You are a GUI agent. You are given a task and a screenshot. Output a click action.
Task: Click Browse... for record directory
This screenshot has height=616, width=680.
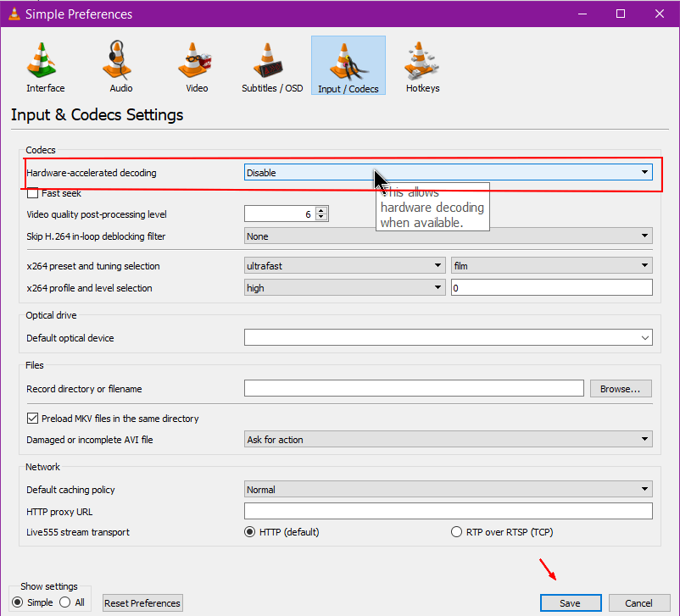[620, 389]
